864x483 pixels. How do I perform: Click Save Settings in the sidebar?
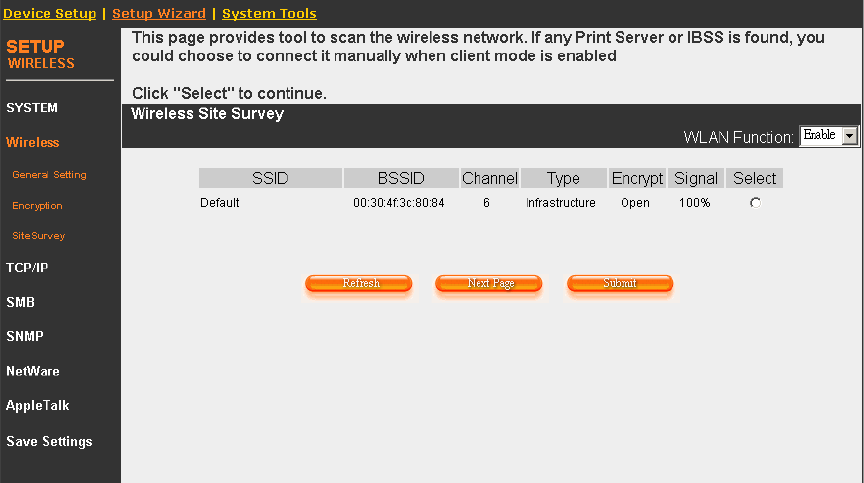49,442
